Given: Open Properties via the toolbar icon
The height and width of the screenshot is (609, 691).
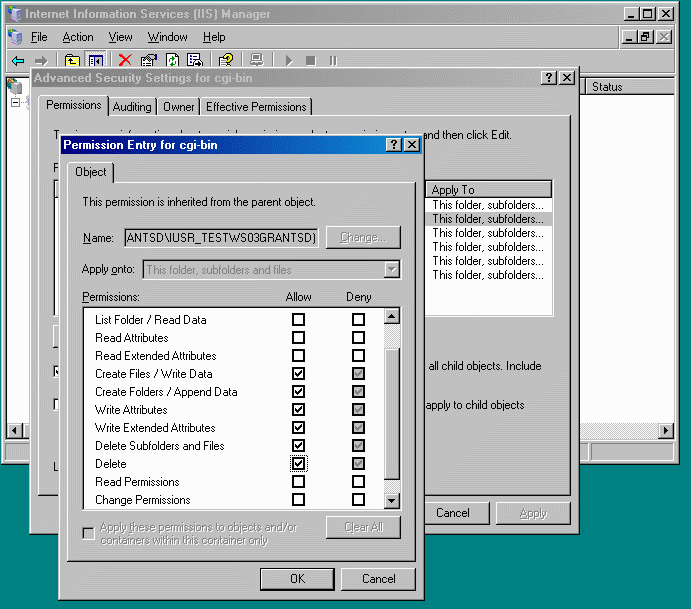Looking at the screenshot, I should [149, 60].
